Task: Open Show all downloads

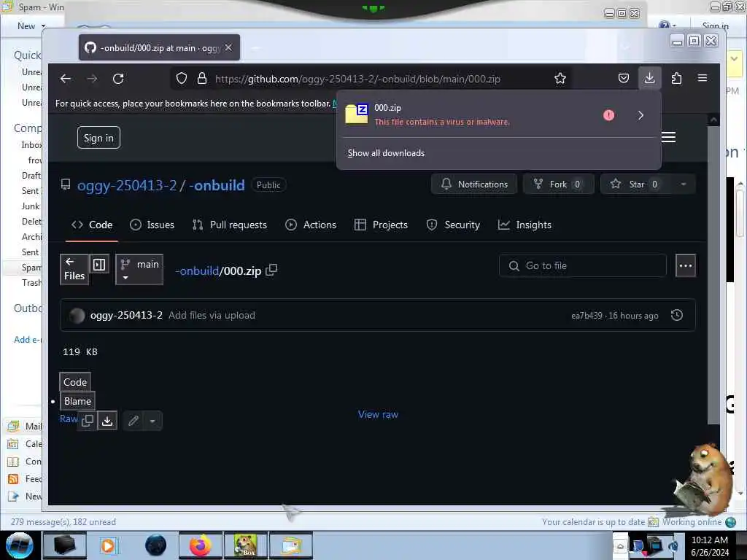Action: [x=386, y=153]
